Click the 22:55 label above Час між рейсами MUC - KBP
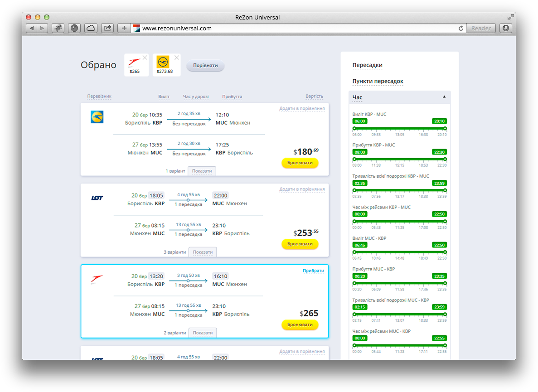 click(x=439, y=338)
